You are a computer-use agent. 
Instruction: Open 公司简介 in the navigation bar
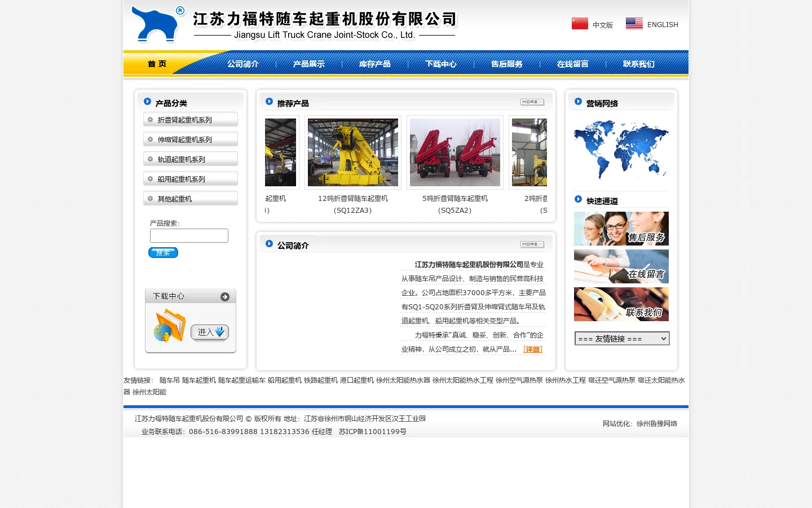coord(243,64)
